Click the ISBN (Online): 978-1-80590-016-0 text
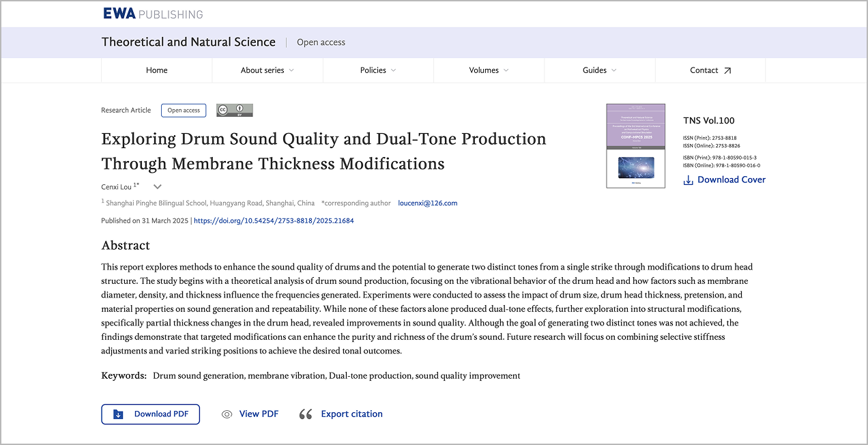 point(721,166)
